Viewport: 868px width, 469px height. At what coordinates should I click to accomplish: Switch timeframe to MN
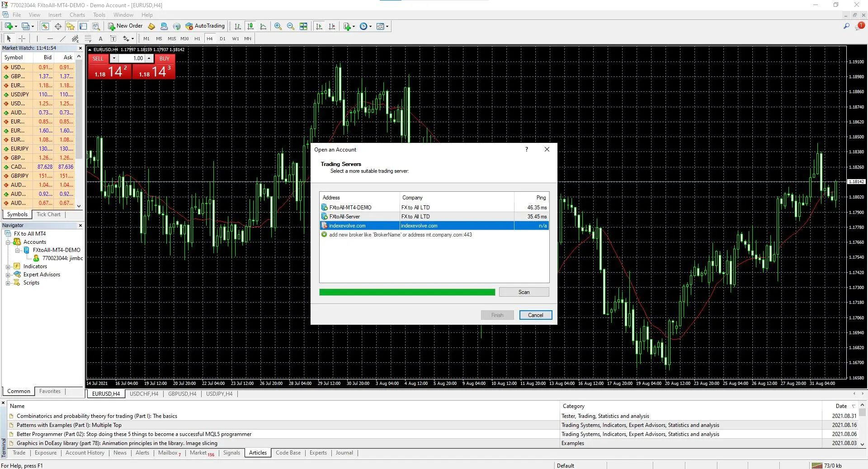(248, 39)
